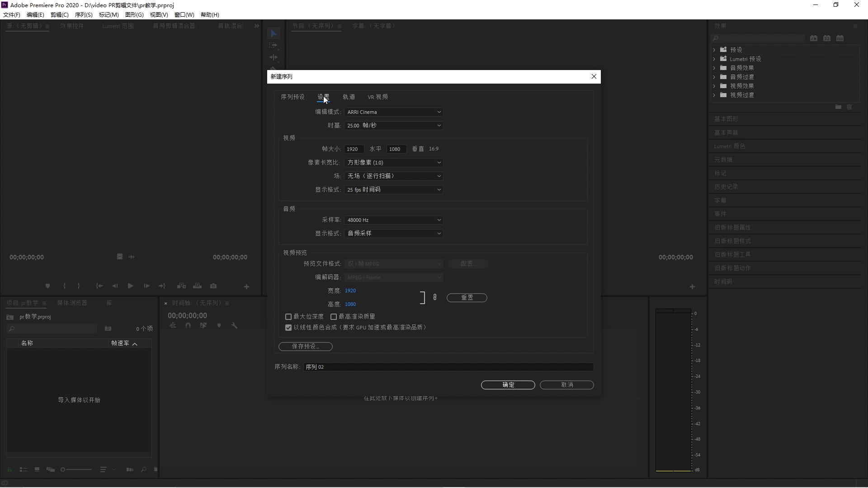The height and width of the screenshot is (488, 868).
Task: Enable the 最大位深度 checkbox
Action: [x=288, y=317]
